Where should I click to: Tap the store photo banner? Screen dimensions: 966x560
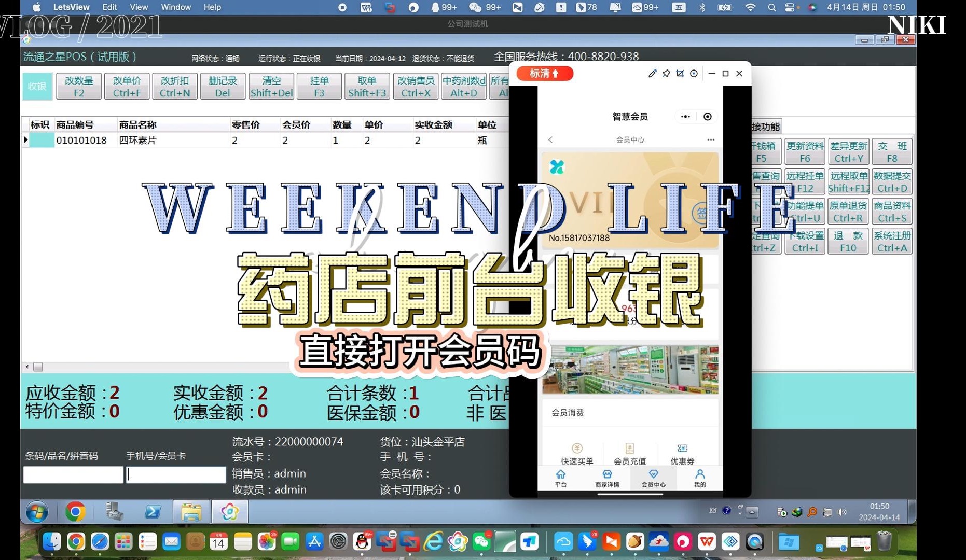(x=630, y=370)
